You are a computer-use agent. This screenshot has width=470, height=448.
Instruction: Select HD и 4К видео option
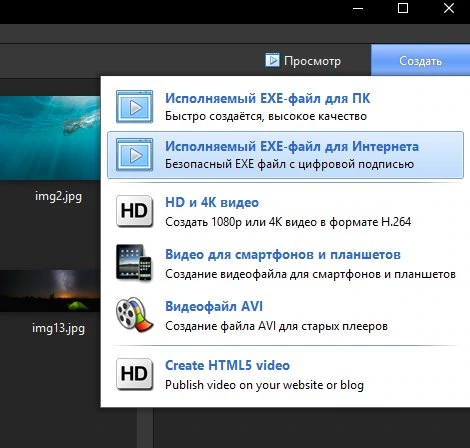click(x=285, y=212)
